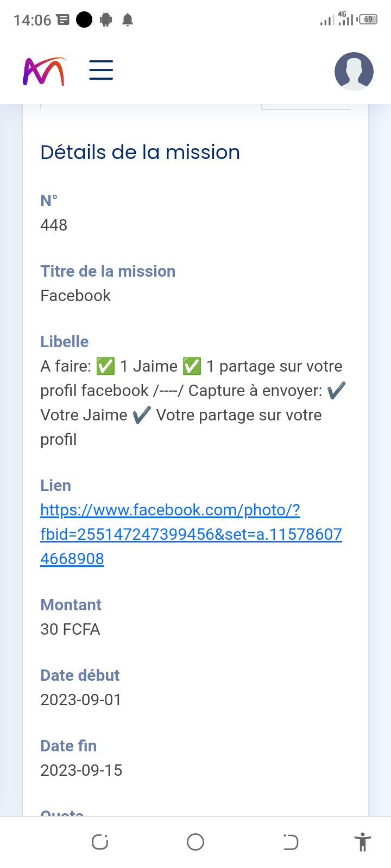Tap the battery level indicator
The height and width of the screenshot is (868, 391).
(x=368, y=20)
